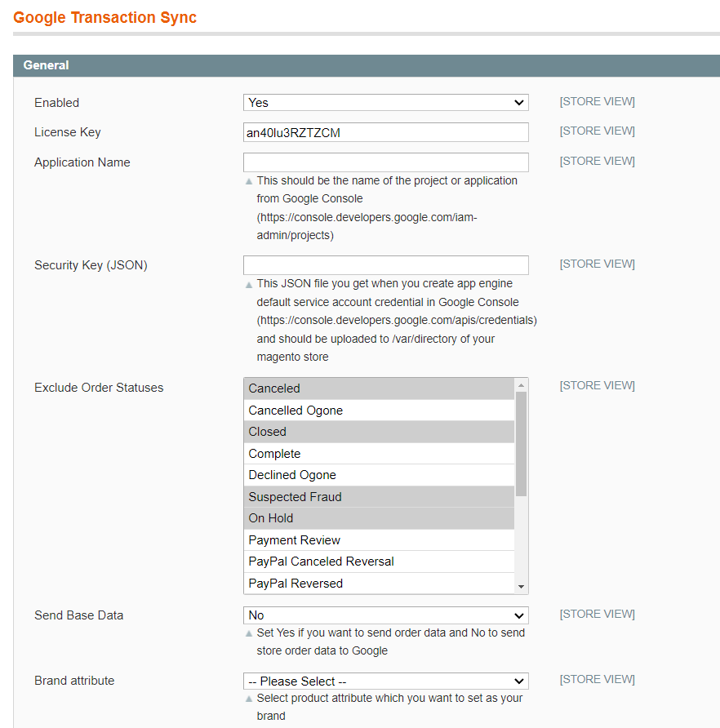Click the tooltip icon under Brand attribute

(249, 699)
